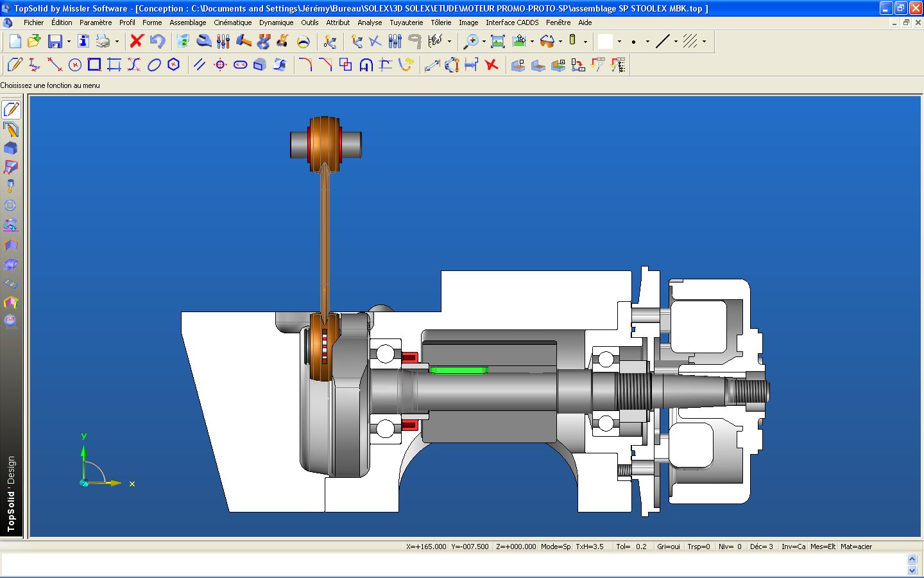This screenshot has height=578, width=924.
Task: Click the undo arrow icon
Action: click(157, 42)
